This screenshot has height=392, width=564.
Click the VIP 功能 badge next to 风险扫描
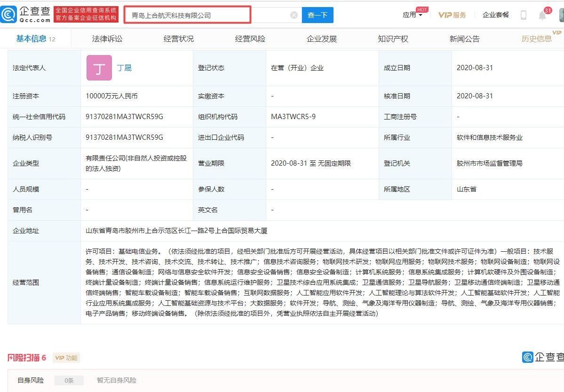tap(66, 358)
